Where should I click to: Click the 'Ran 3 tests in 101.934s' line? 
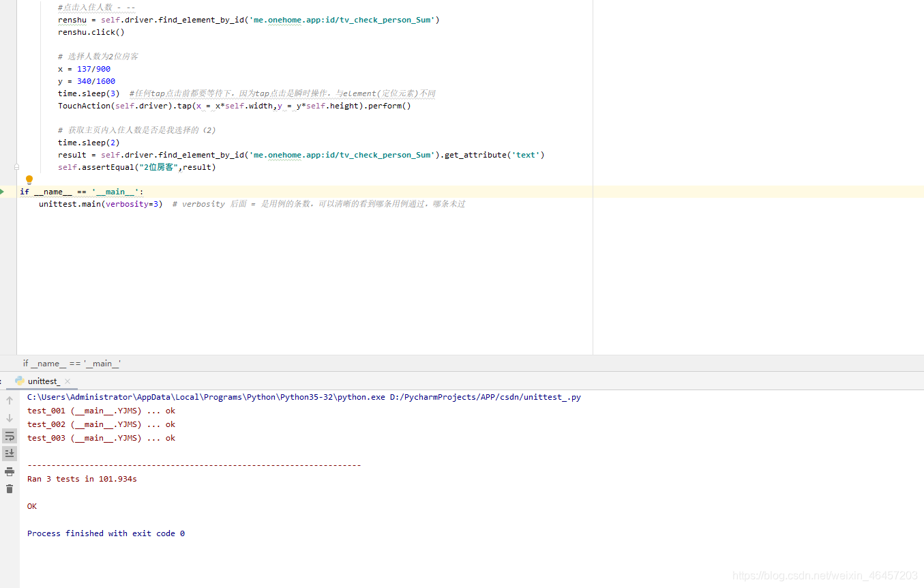coord(82,479)
